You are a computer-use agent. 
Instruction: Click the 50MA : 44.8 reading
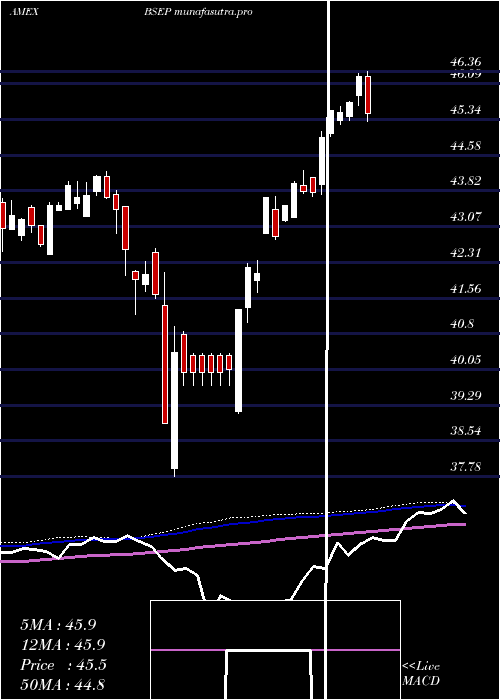point(63,684)
